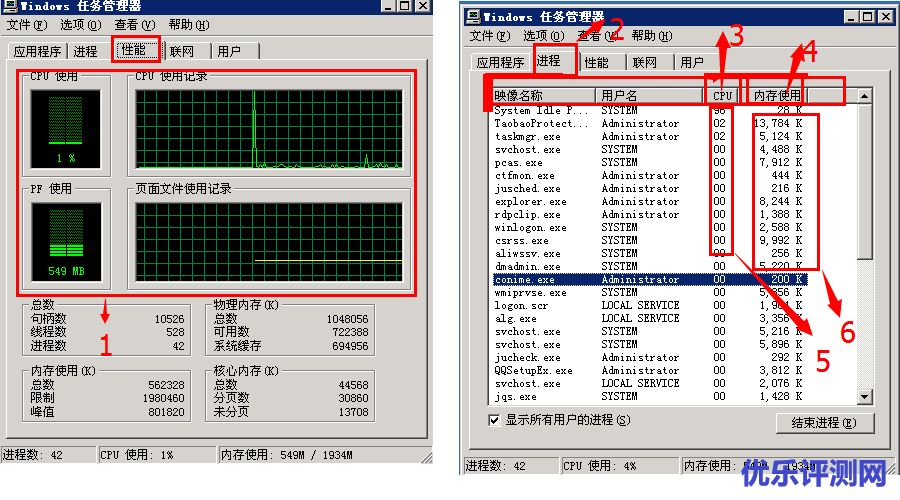Click Task Manager title icon in right window

coord(473,17)
